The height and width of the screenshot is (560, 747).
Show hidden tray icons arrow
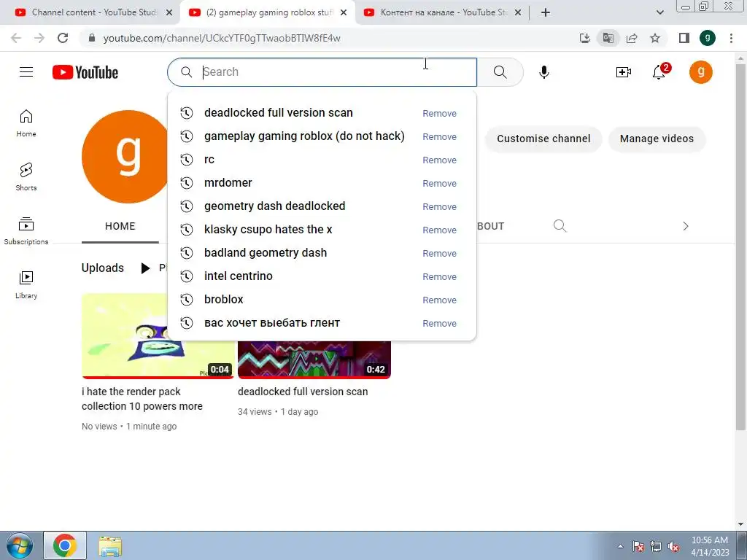620,547
